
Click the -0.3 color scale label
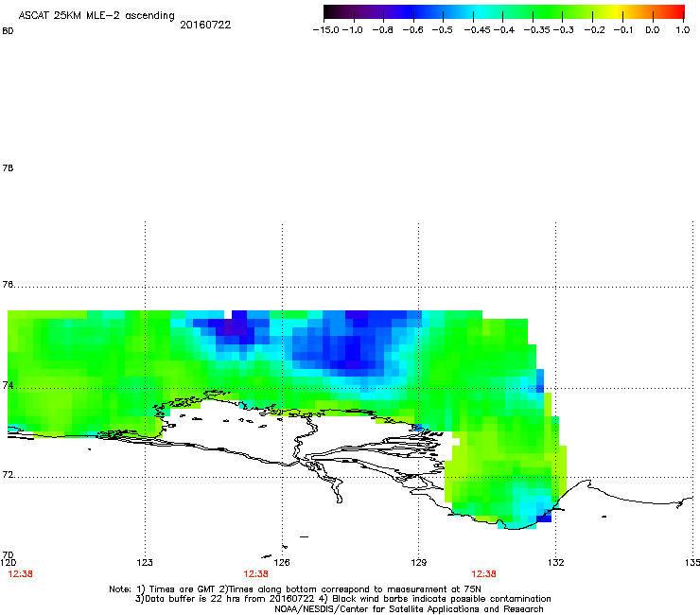[x=564, y=30]
